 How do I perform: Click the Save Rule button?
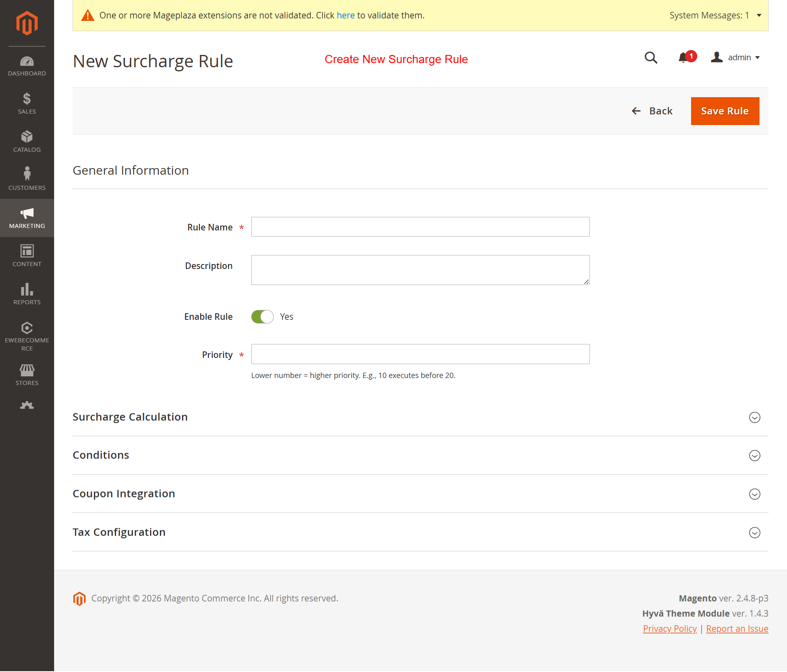click(725, 111)
